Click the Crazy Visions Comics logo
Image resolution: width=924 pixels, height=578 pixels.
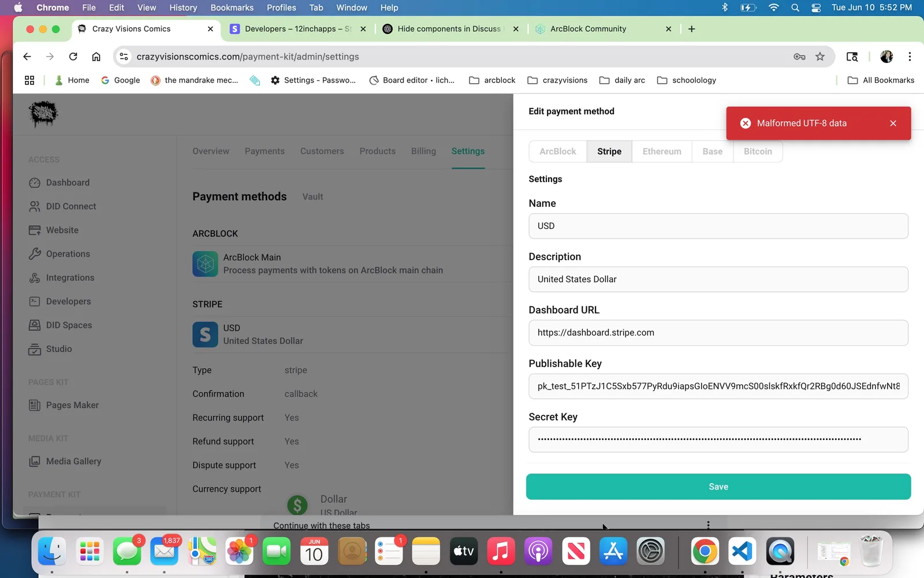43,114
